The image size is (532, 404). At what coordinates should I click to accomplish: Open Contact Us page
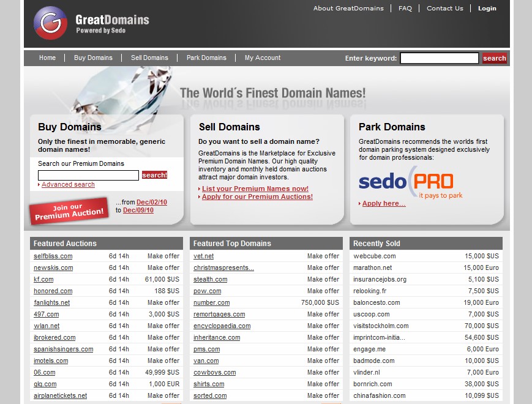[445, 8]
